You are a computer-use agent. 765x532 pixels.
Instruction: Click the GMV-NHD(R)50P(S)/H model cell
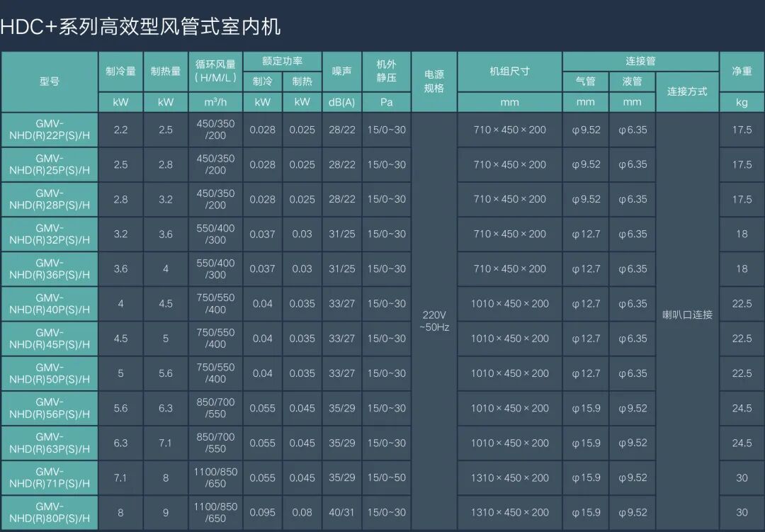click(49, 373)
